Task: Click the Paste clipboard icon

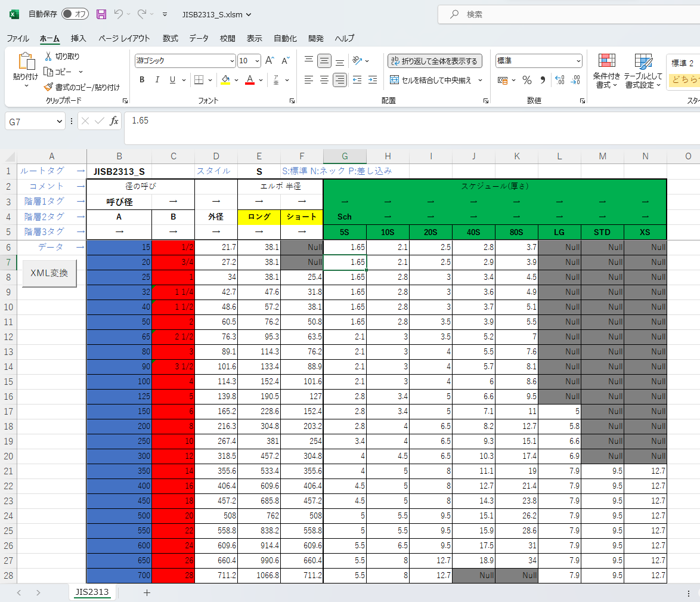Action: click(x=26, y=61)
